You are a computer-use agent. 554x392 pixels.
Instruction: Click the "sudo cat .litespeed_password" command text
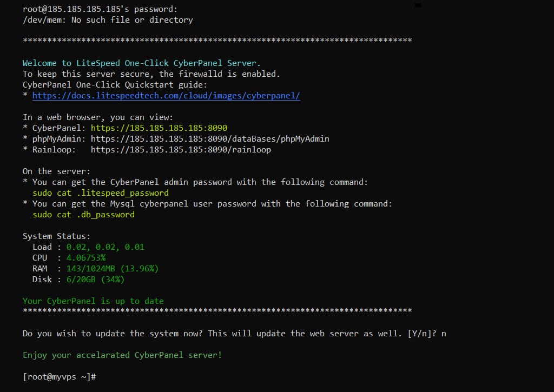[101, 193]
